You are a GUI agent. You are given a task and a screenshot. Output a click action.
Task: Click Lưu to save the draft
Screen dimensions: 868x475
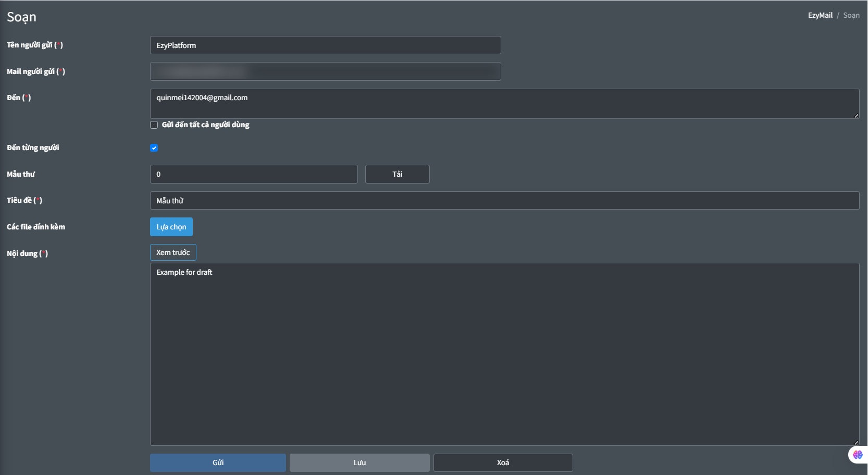(359, 462)
